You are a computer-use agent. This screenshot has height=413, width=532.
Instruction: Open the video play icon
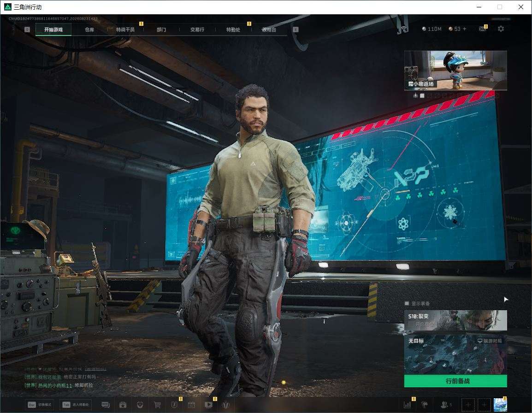(x=209, y=405)
